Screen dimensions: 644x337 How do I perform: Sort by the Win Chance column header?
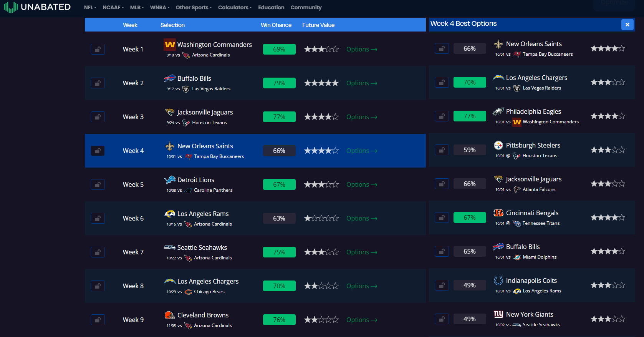tap(276, 25)
